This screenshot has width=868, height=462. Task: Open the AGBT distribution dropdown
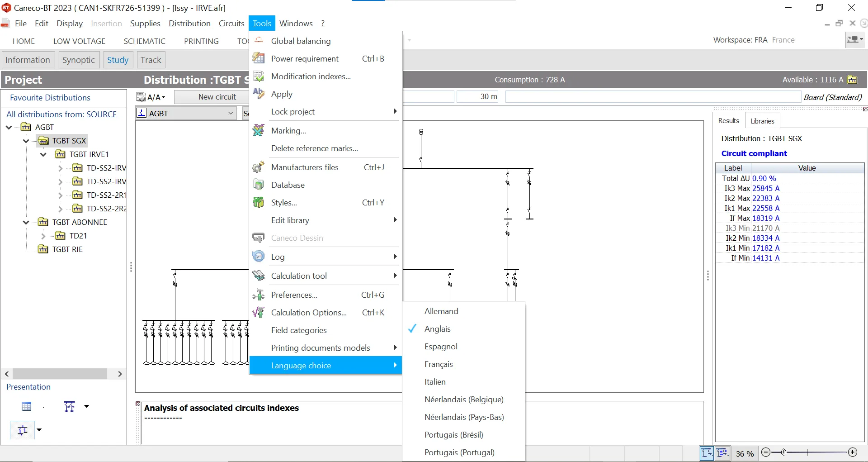click(x=231, y=113)
